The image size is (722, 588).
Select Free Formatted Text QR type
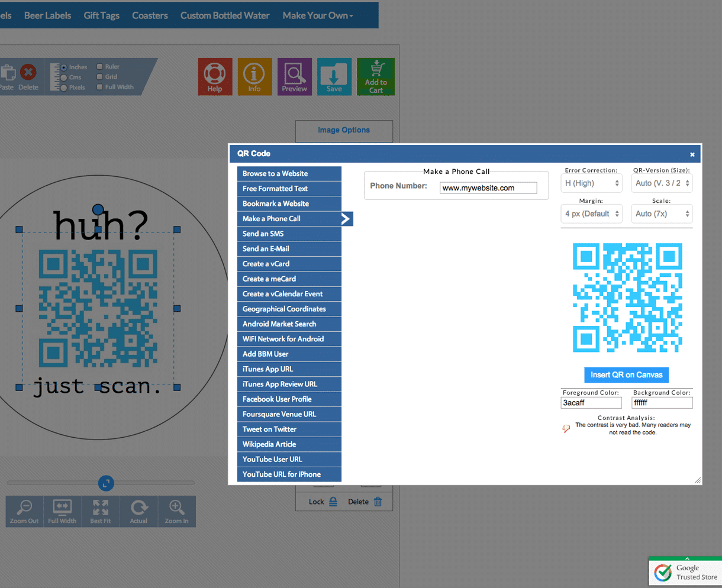(x=289, y=189)
